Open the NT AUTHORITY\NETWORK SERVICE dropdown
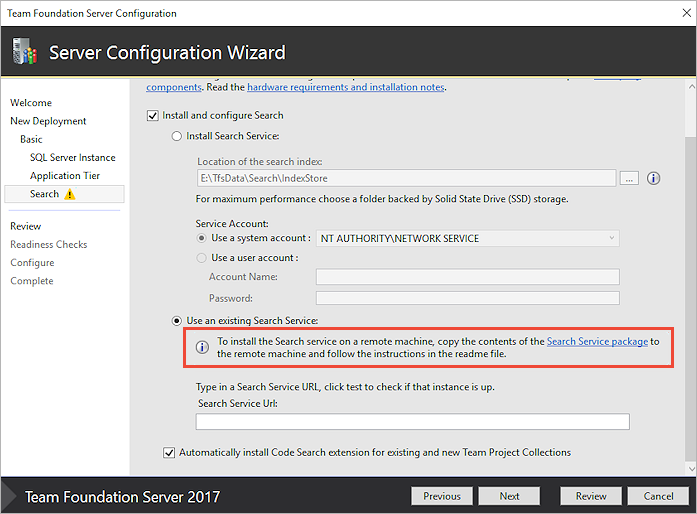 pyautogui.click(x=468, y=239)
